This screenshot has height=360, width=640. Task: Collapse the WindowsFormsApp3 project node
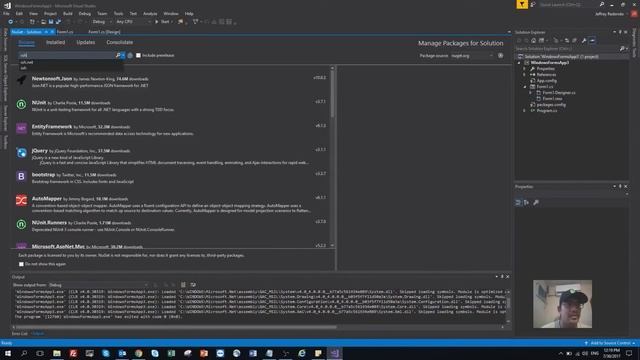519,63
